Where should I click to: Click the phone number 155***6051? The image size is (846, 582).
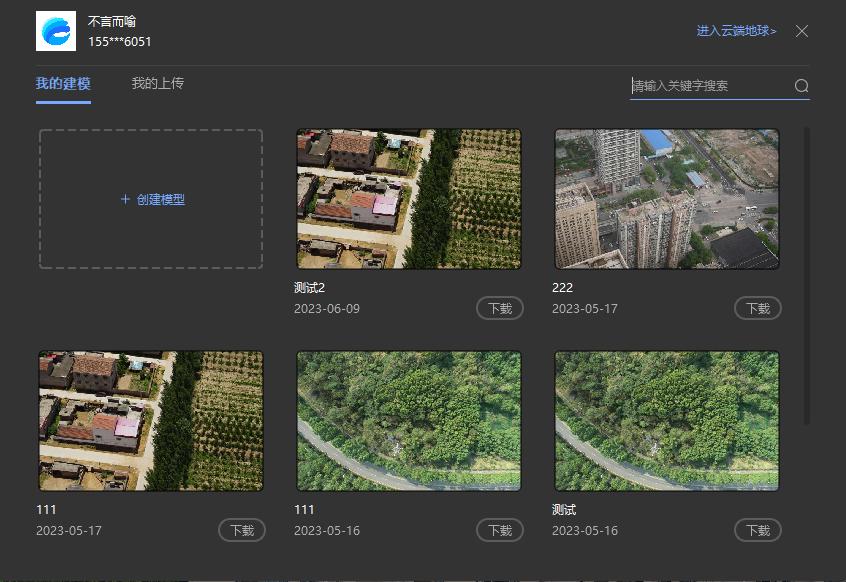[x=120, y=42]
